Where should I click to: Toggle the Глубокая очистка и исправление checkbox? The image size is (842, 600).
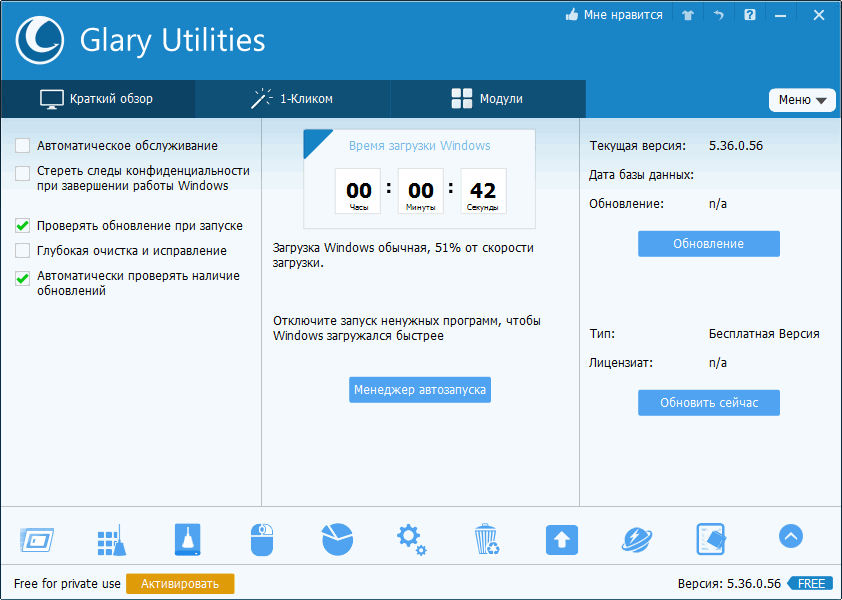point(22,251)
